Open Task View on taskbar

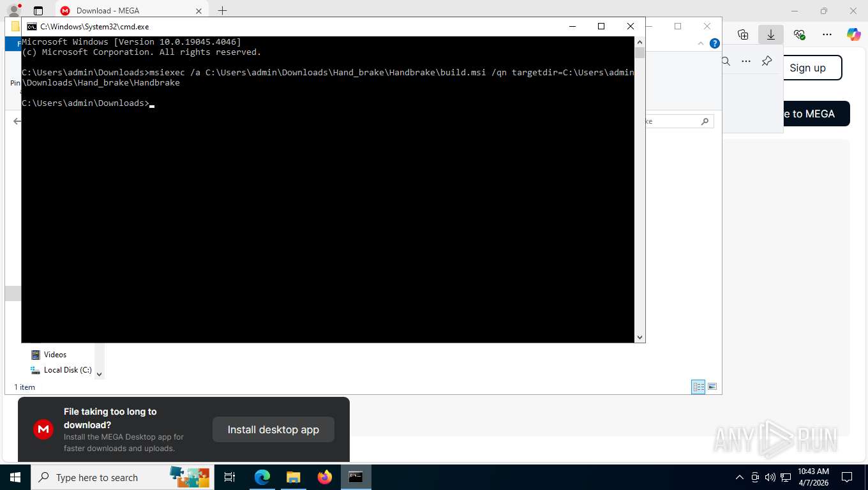(x=230, y=477)
